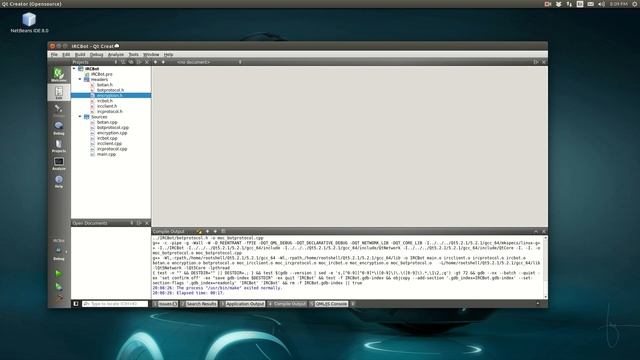Open the Projects view selector dropdown
This screenshot has height=360, width=640.
pyautogui.click(x=116, y=62)
